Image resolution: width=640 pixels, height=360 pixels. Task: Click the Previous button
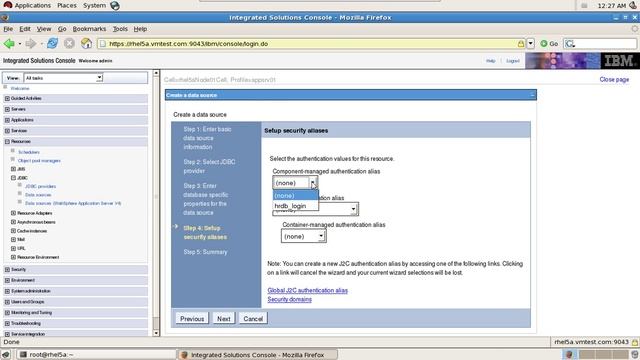pos(192,319)
